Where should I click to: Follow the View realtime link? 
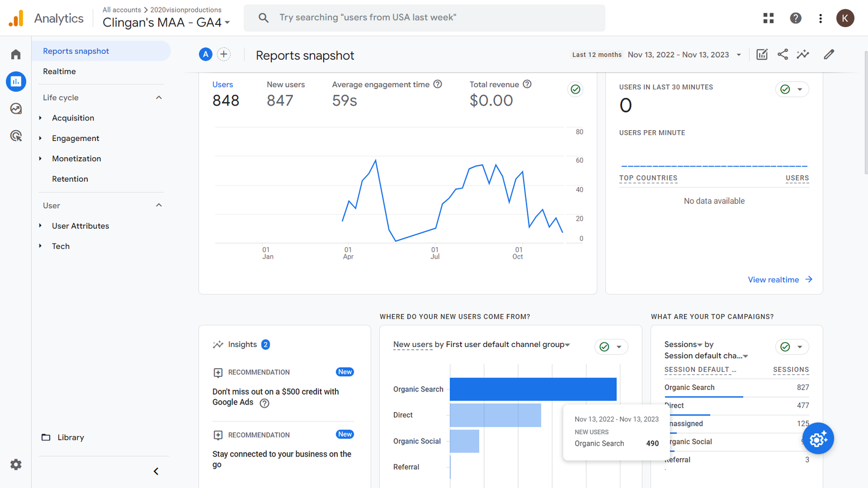[780, 280]
